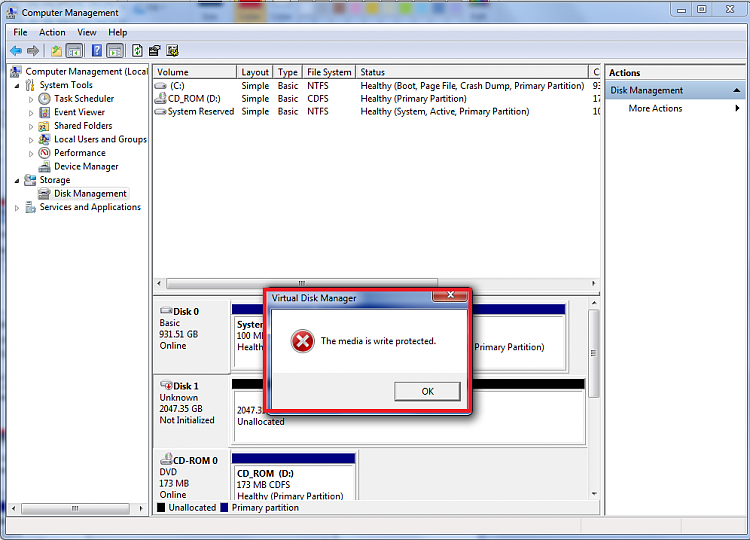Toggle Show/Hide Action Pane toolbar button
Screen dimensions: 750x540
click(115, 51)
